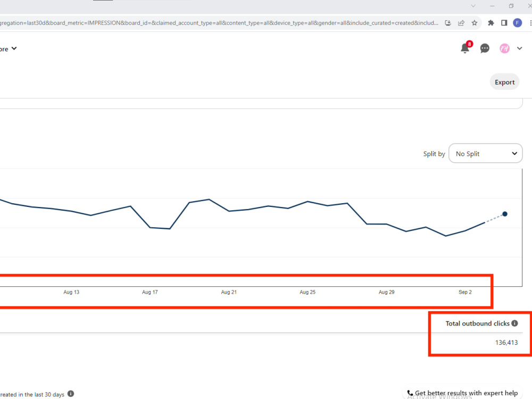This screenshot has height=399, width=532.
Task: Click the Export button
Action: [x=504, y=82]
